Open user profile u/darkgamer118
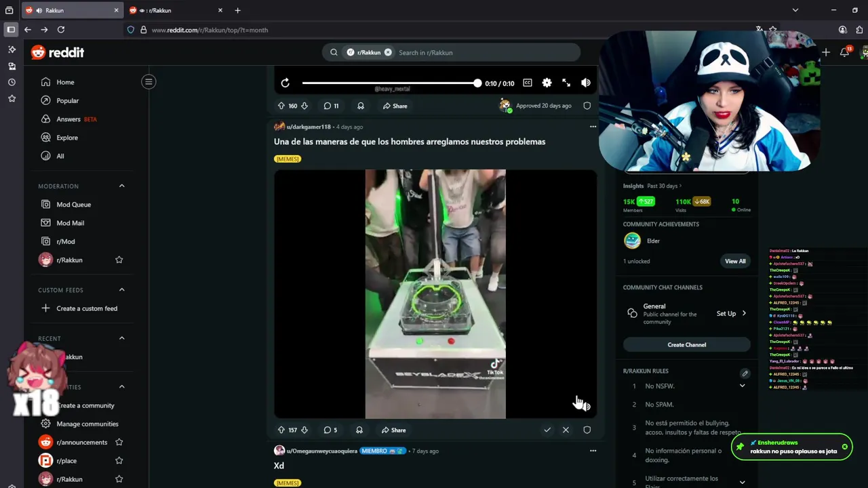 (309, 127)
